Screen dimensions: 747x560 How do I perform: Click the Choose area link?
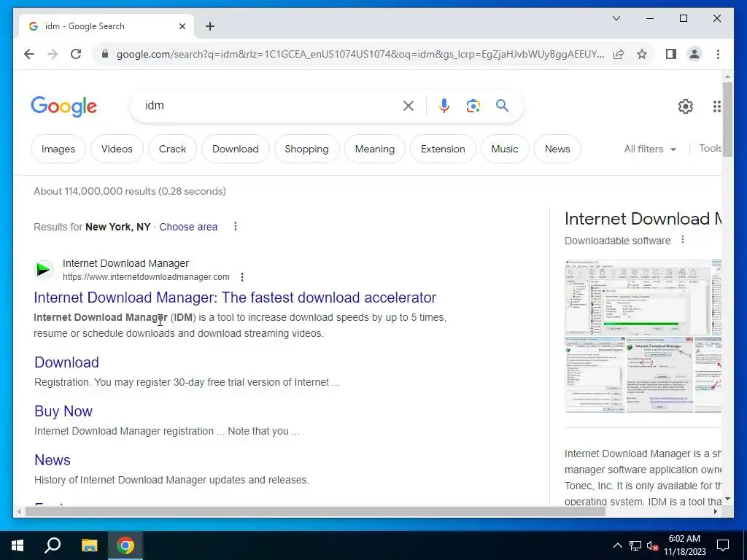point(188,227)
